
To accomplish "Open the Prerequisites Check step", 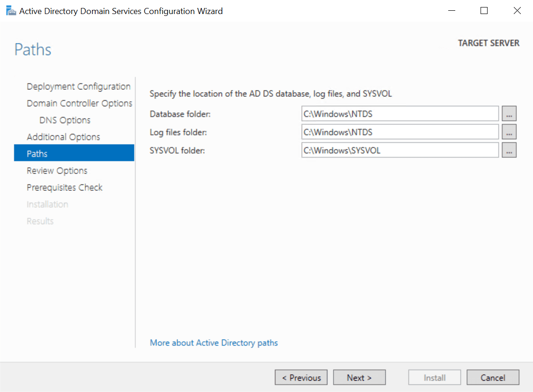I will (x=64, y=187).
